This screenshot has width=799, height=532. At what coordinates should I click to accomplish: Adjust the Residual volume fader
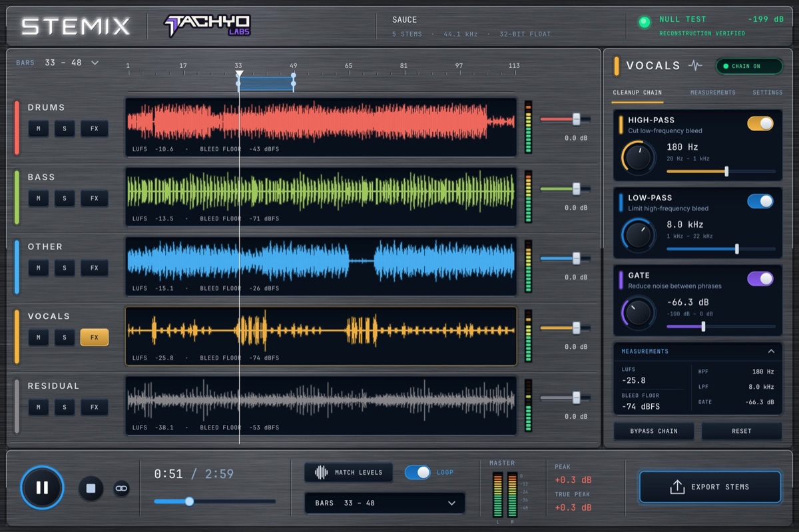(x=576, y=398)
